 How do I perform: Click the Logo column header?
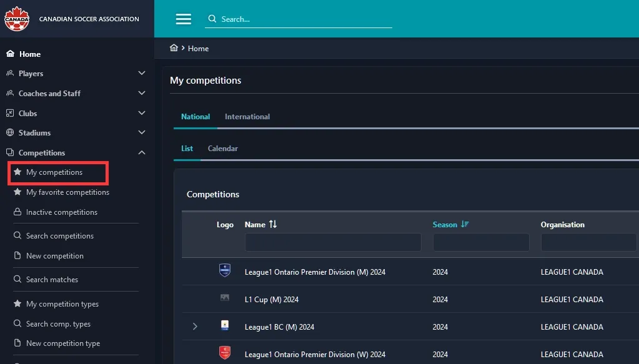[225, 225]
